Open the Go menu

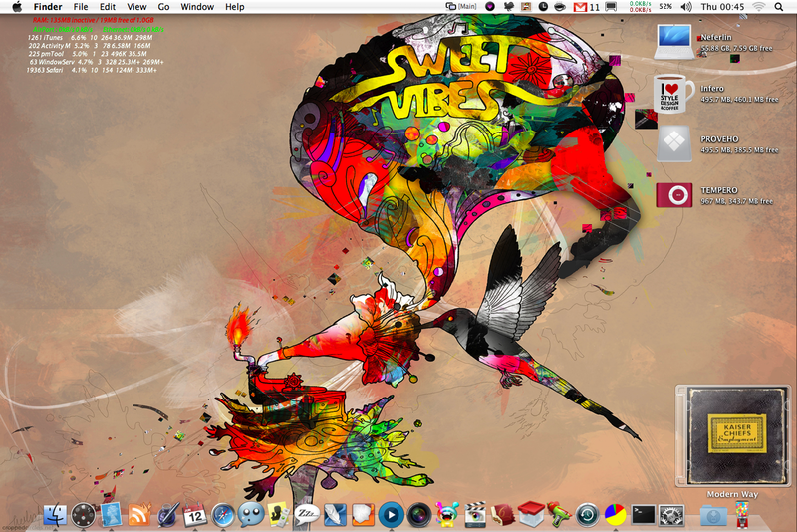163,7
